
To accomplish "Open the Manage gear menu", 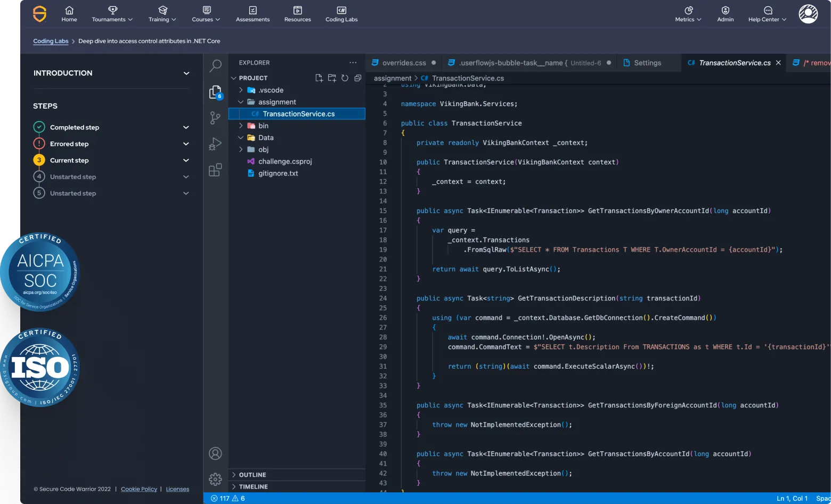I will tap(215, 479).
